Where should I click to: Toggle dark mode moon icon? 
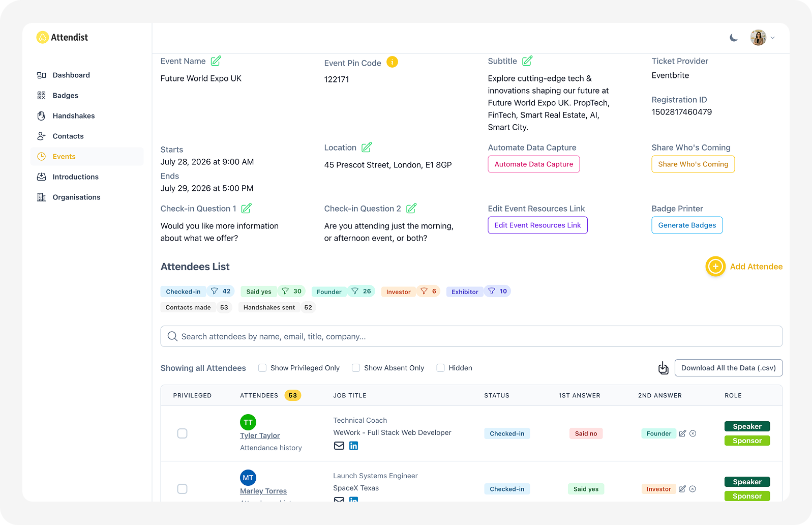click(733, 38)
